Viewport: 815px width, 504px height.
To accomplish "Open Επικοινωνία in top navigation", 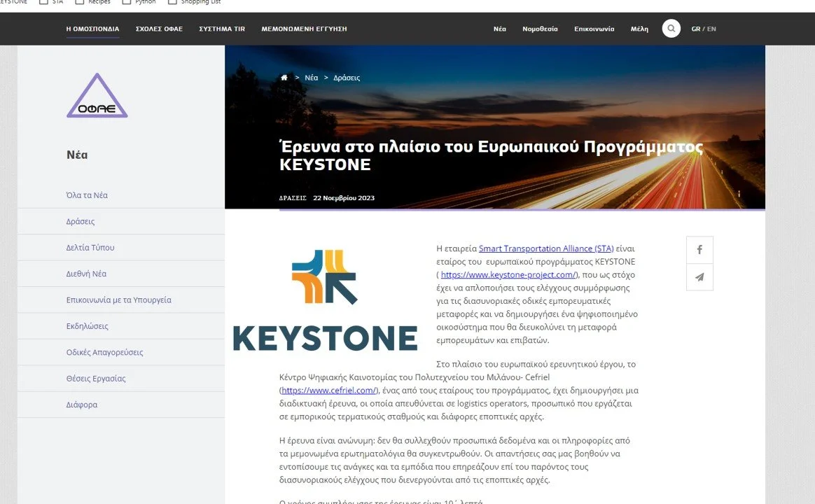I will [594, 29].
